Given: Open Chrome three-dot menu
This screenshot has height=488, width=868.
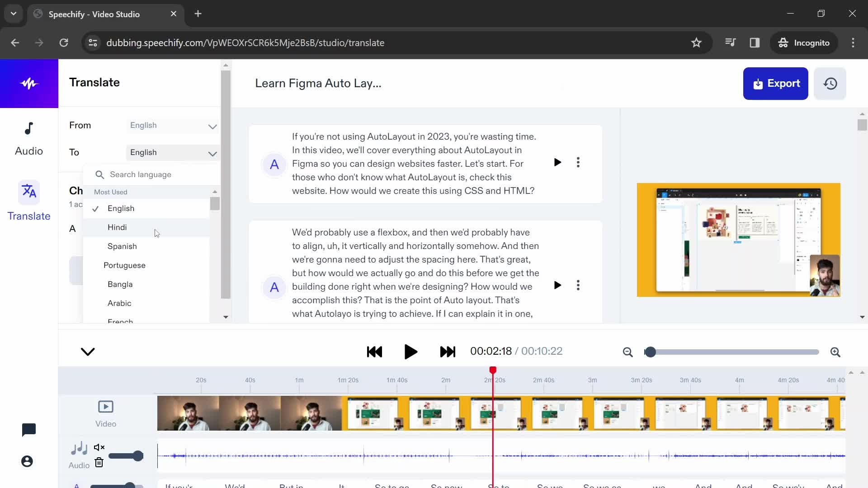Looking at the screenshot, I should 853,42.
